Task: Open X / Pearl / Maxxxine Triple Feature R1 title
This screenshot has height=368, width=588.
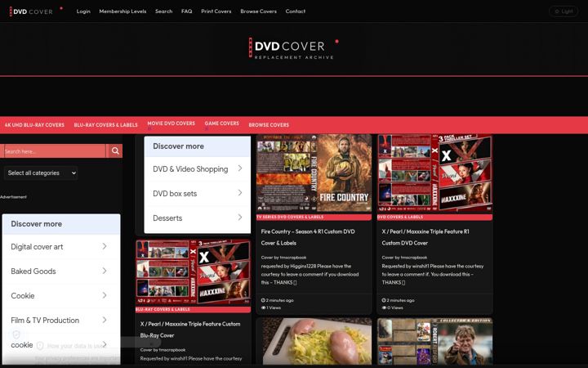Action: (425, 237)
